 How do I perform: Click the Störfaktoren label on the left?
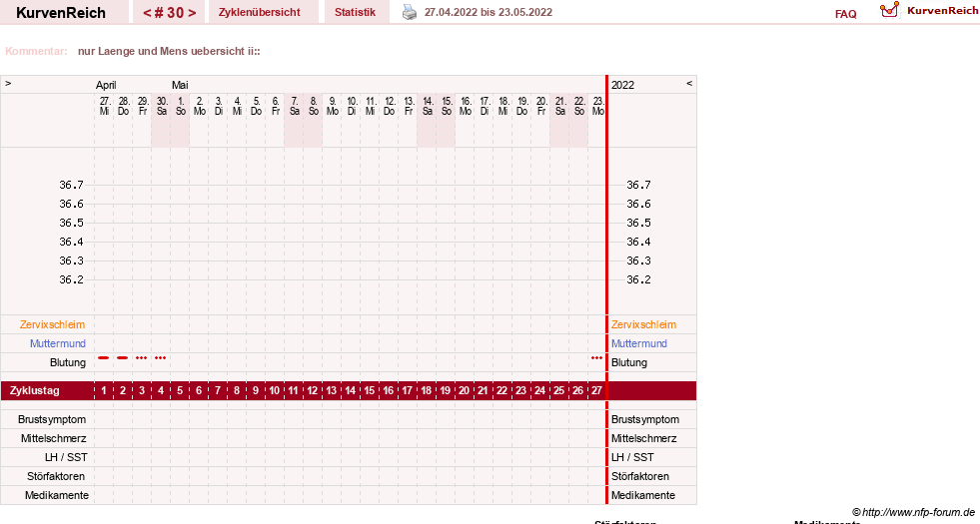click(x=56, y=476)
